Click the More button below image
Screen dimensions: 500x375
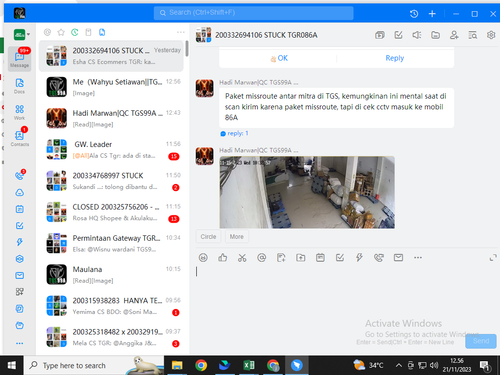(x=237, y=237)
